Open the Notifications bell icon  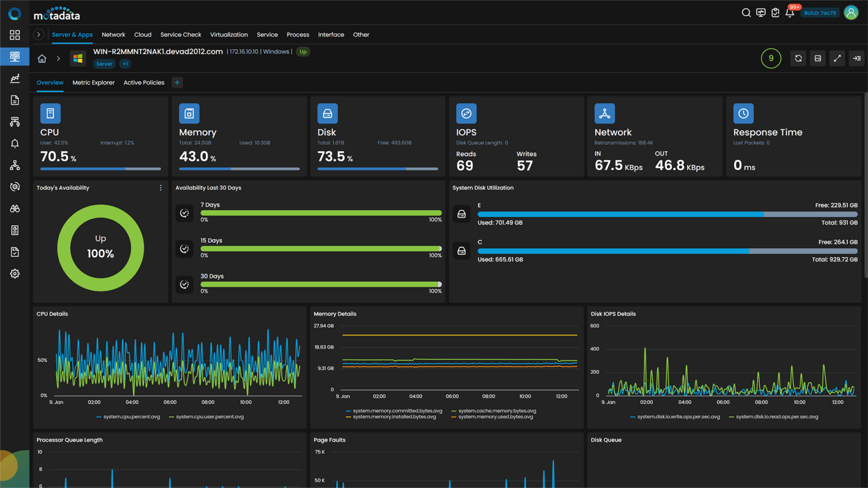point(789,12)
